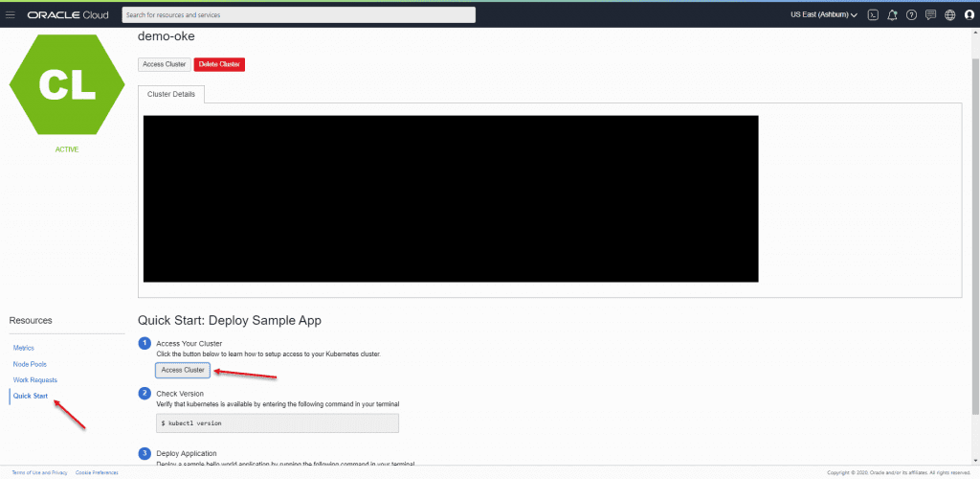
Task: Open Work Requests in the Resources list
Action: pyautogui.click(x=35, y=380)
